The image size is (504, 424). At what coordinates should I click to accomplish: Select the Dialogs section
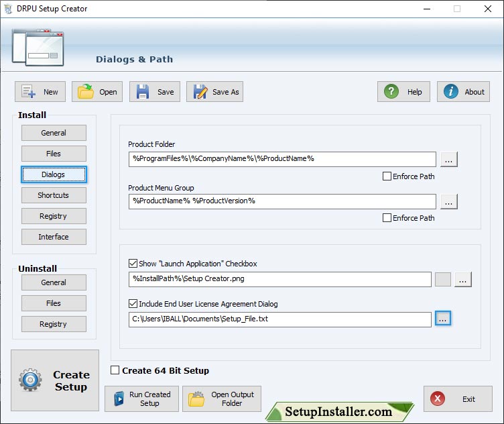54,174
